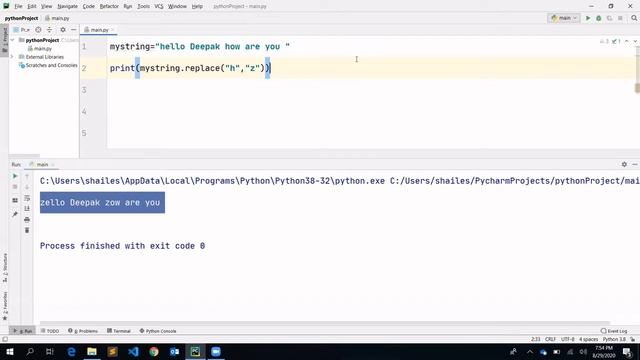
Task: Collapse the pythonProject tree node
Action: pos(13,40)
